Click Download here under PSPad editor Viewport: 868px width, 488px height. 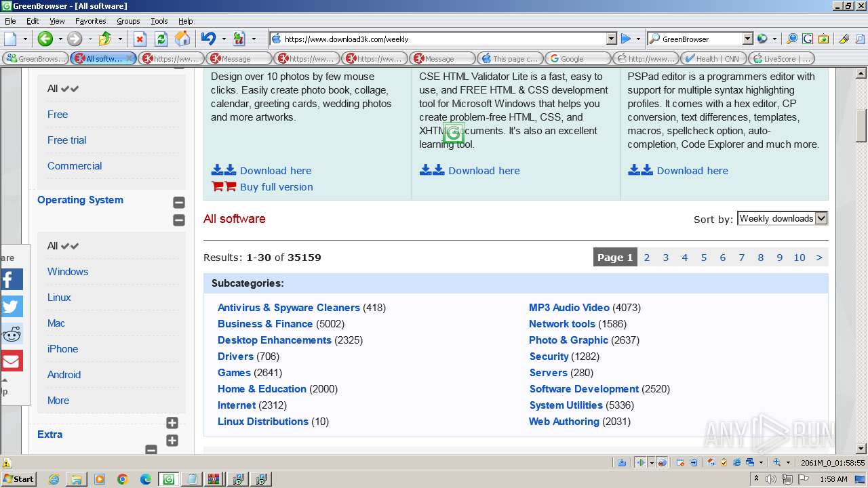(x=692, y=171)
